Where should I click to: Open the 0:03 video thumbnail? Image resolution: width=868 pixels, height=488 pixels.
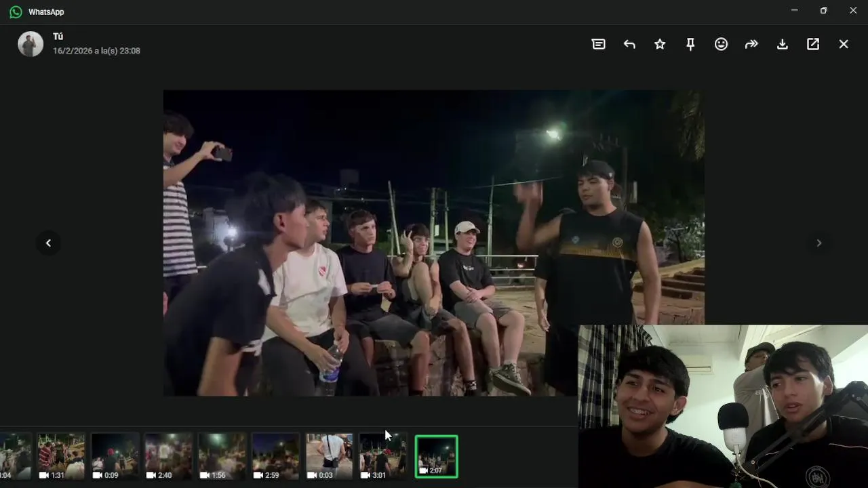[x=329, y=457]
